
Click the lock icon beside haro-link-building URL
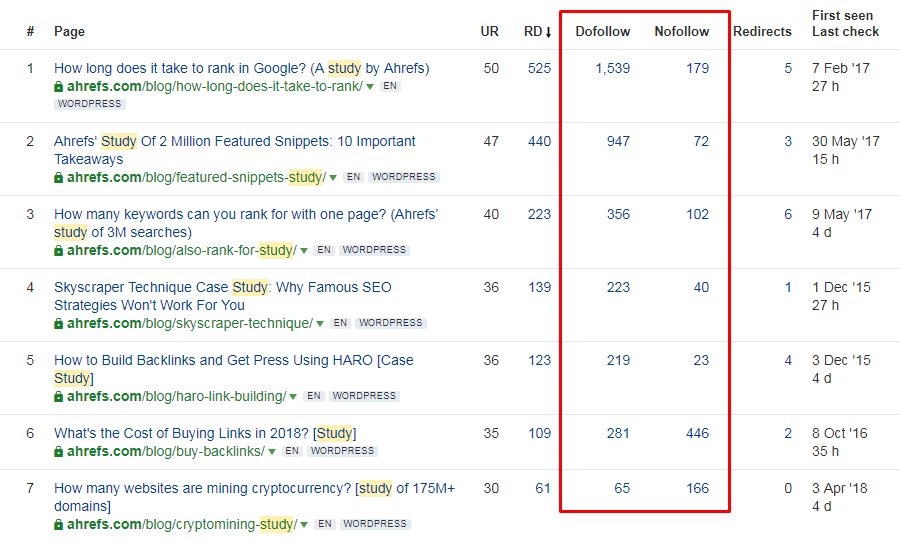click(59, 396)
